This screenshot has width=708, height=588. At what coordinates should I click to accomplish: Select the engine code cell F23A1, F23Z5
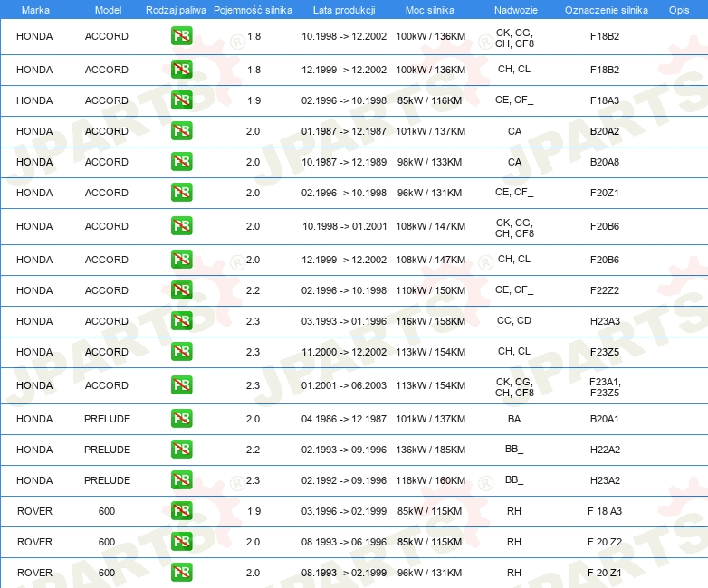pyautogui.click(x=605, y=387)
